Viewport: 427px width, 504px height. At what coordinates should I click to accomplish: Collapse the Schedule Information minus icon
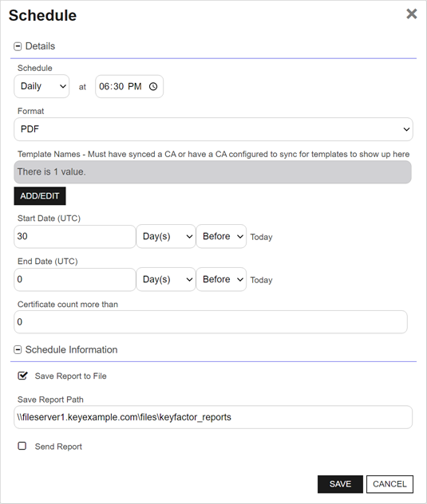click(x=18, y=350)
